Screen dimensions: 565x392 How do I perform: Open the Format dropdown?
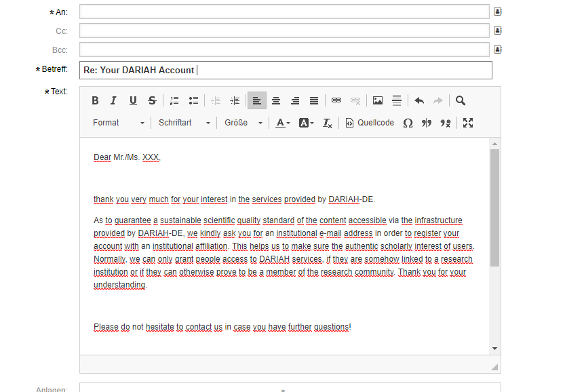119,123
